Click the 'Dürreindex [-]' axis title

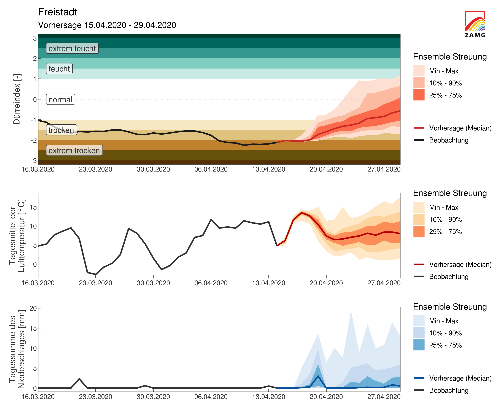click(17, 99)
